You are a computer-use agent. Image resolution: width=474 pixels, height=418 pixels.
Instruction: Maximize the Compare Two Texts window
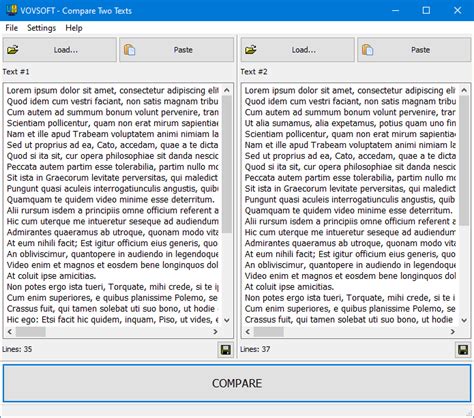pos(426,10)
